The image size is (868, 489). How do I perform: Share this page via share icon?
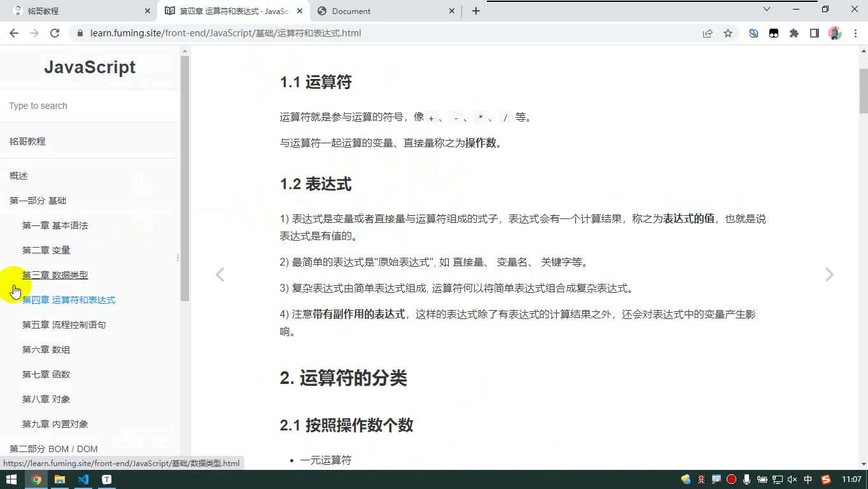pos(708,33)
